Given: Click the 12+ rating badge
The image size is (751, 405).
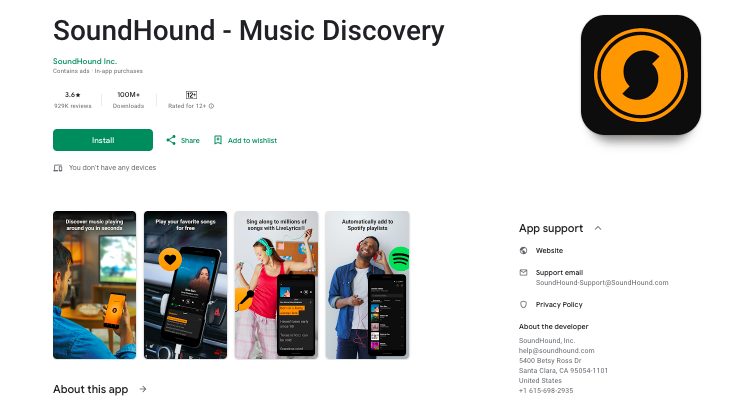Looking at the screenshot, I should (191, 95).
